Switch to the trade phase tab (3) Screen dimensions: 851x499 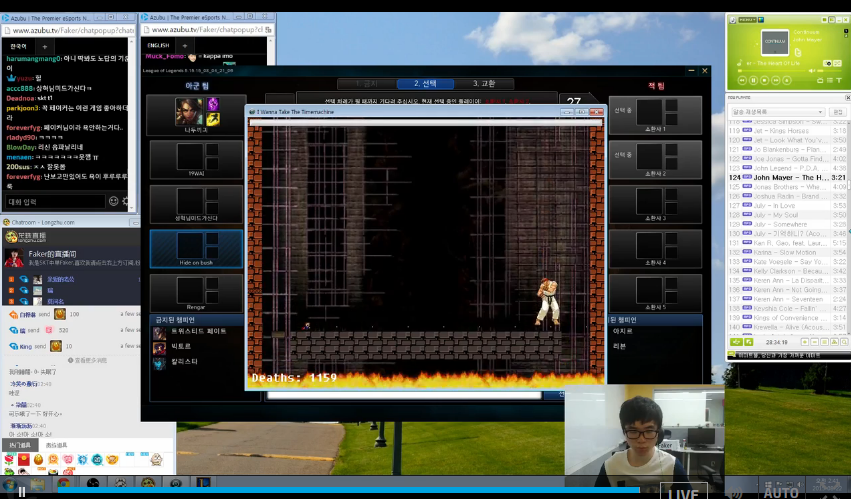pyautogui.click(x=483, y=84)
